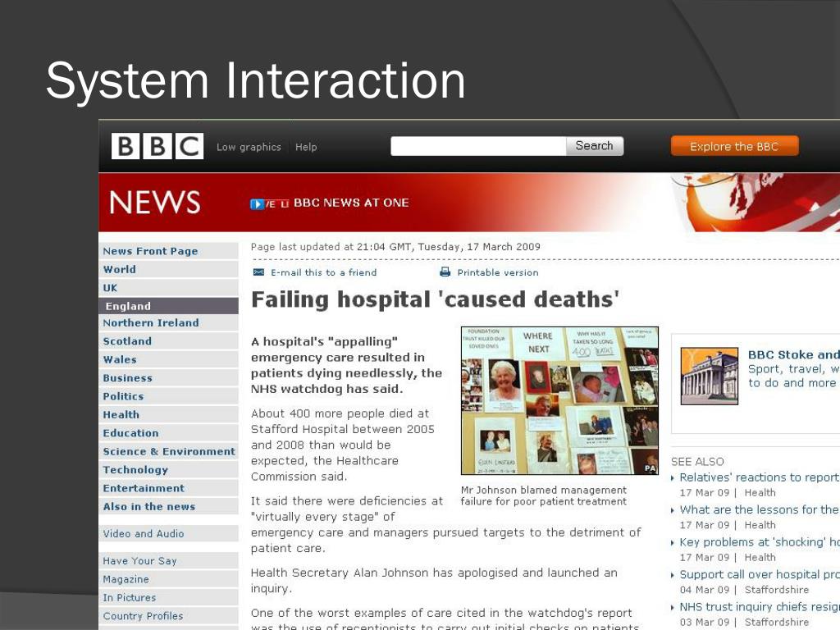Click the BBC Stoke building thumbnail

point(709,376)
